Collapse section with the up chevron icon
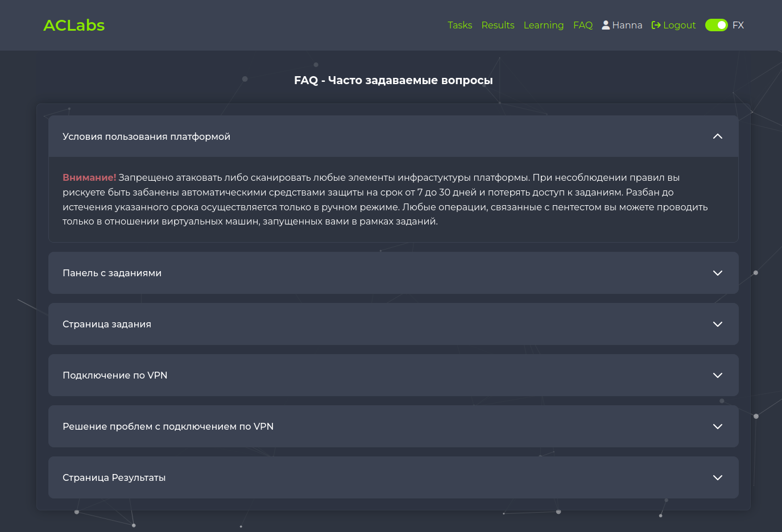782x532 pixels. pos(717,136)
